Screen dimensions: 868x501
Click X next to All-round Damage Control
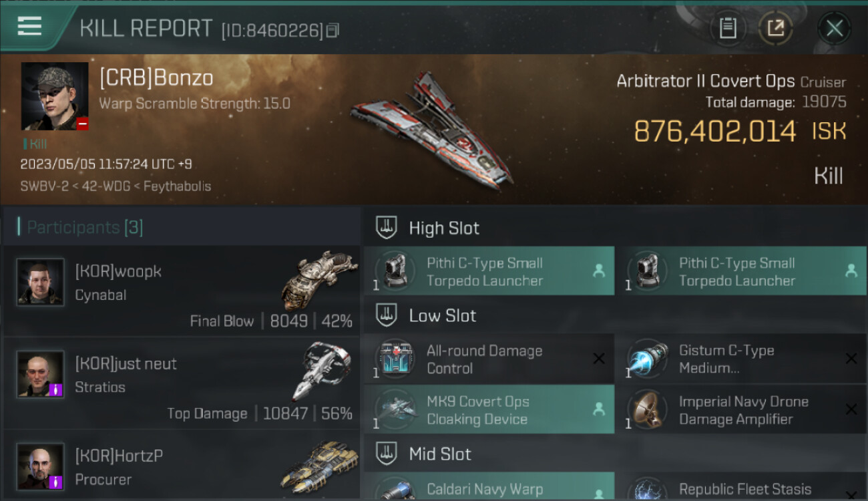tap(598, 359)
